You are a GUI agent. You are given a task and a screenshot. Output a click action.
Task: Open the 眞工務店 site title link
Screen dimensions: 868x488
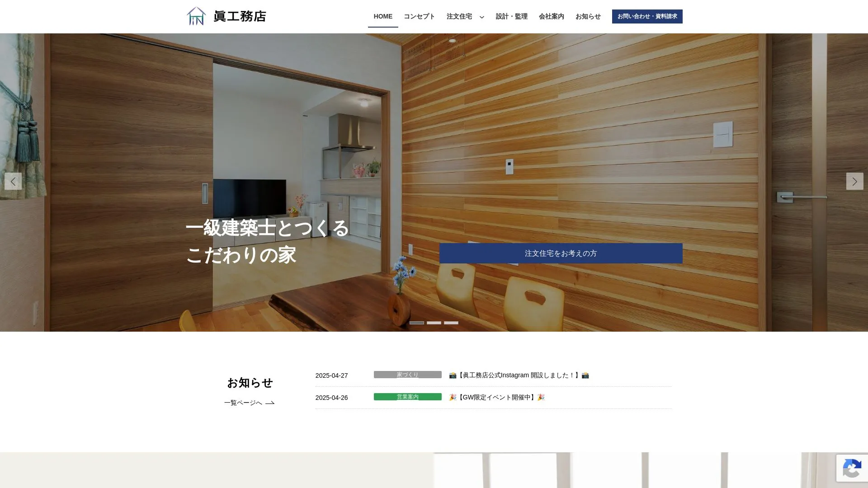click(x=240, y=16)
